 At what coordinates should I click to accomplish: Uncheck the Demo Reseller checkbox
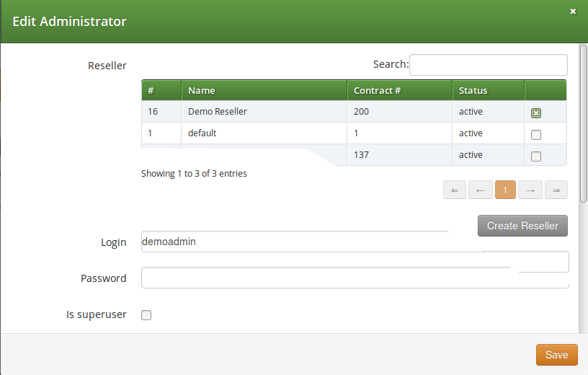(535, 112)
